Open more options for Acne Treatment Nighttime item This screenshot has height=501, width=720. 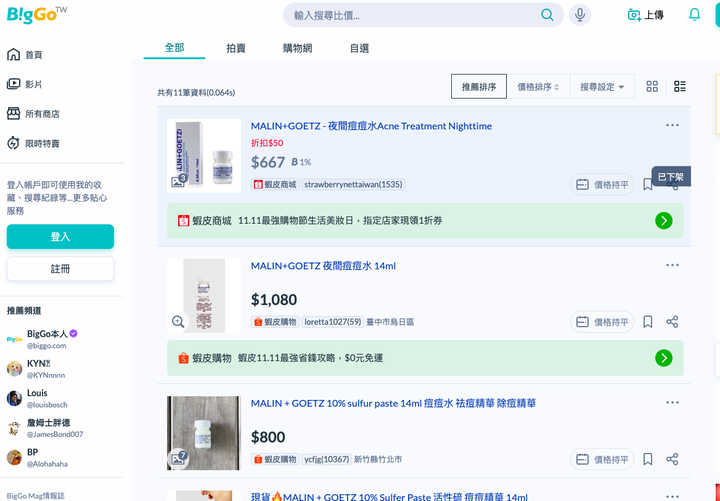(x=672, y=125)
